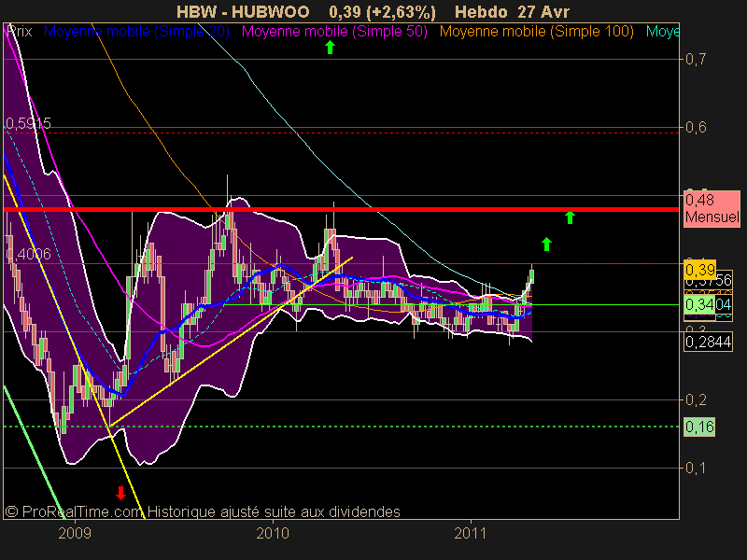747x560 pixels.
Task: Click the "2010" time axis label
Action: click(x=273, y=533)
